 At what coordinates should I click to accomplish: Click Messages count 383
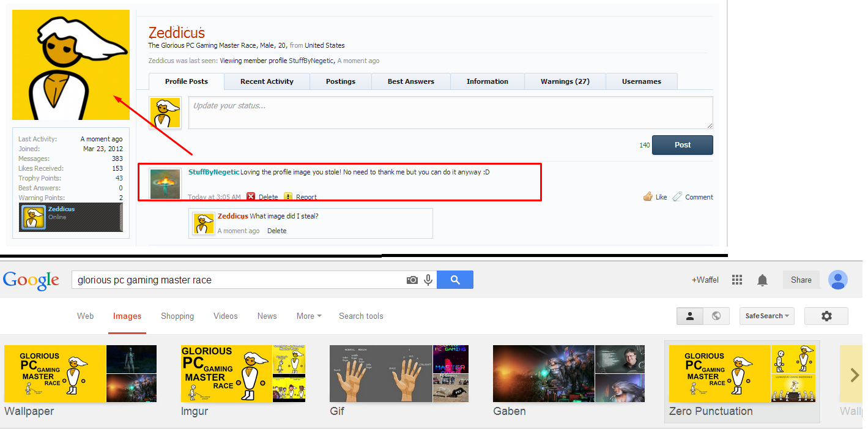click(x=117, y=159)
